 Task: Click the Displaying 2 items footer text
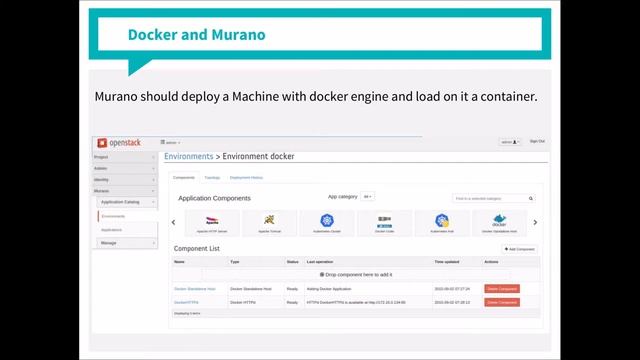pyautogui.click(x=187, y=313)
